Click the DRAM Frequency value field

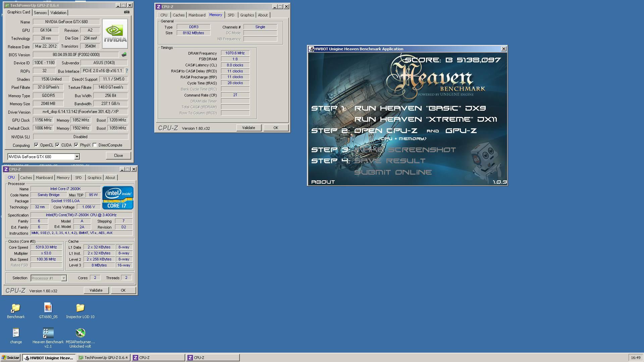coord(235,53)
